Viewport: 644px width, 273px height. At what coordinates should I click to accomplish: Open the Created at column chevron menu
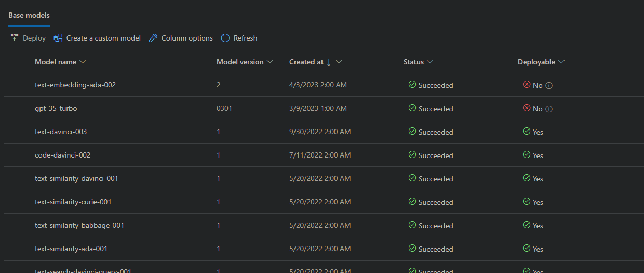coord(339,62)
